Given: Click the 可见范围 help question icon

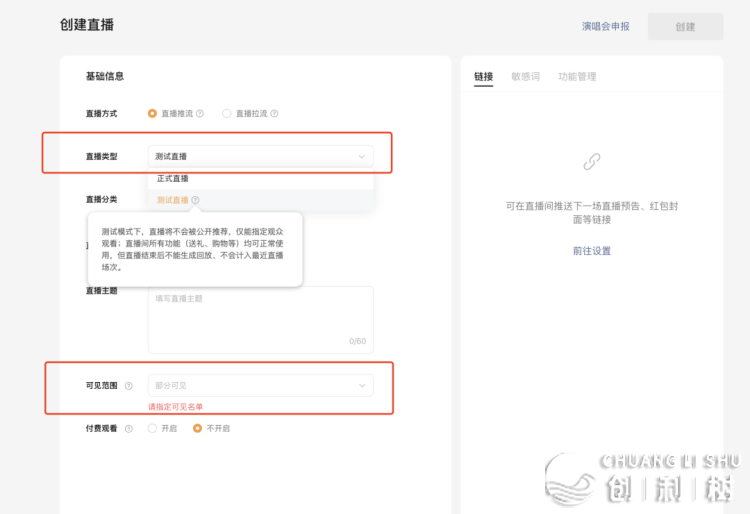Looking at the screenshot, I should click(128, 386).
